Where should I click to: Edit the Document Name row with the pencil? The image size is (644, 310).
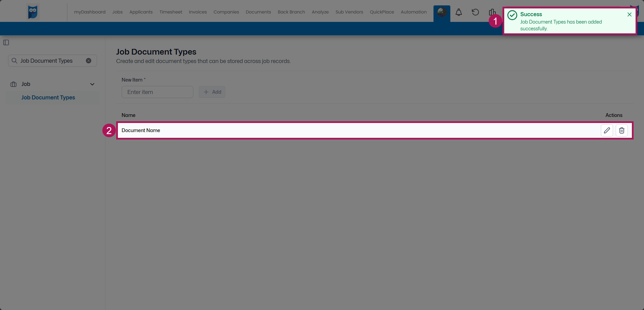pyautogui.click(x=607, y=130)
